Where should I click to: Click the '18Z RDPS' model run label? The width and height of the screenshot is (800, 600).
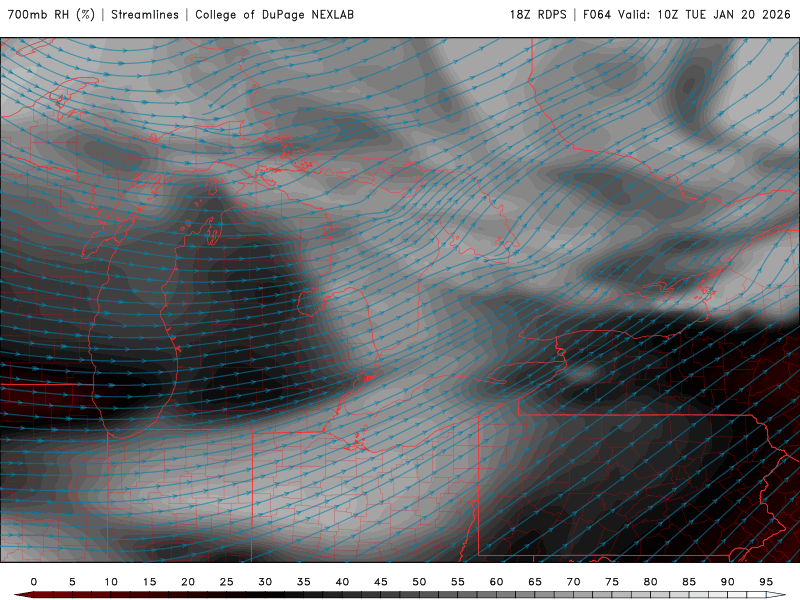pyautogui.click(x=538, y=15)
